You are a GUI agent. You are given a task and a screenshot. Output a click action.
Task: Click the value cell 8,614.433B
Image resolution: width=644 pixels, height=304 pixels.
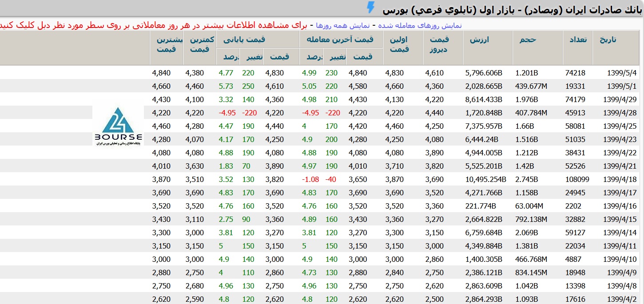coord(484,99)
